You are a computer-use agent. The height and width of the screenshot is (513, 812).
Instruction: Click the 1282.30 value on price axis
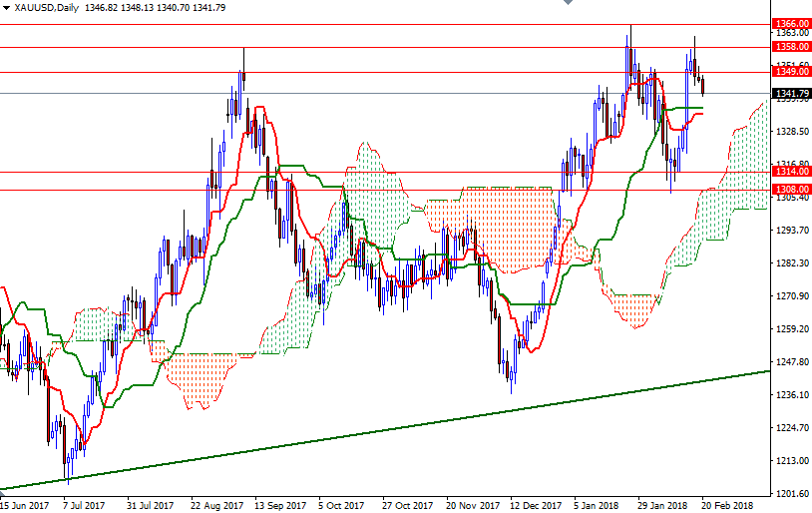click(x=791, y=263)
